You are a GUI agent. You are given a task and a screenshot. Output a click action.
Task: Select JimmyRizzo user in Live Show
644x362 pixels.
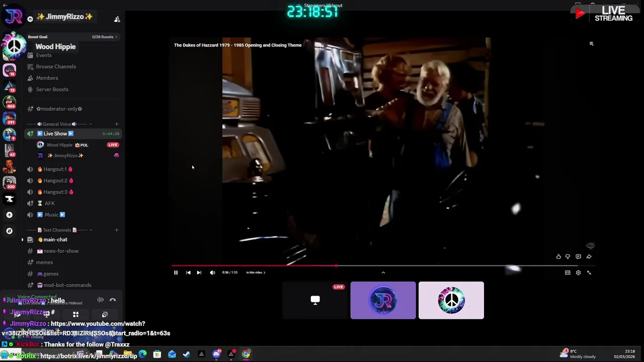[65, 155]
